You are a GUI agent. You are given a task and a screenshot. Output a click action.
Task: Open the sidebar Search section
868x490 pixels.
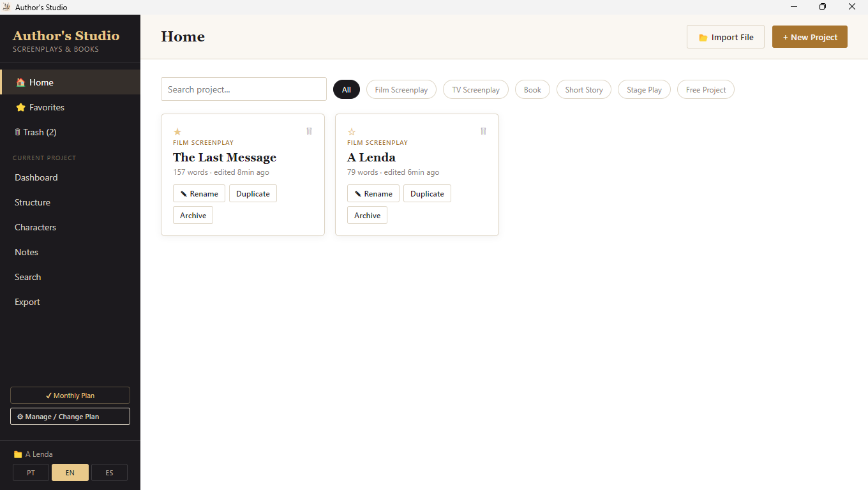tap(70, 277)
